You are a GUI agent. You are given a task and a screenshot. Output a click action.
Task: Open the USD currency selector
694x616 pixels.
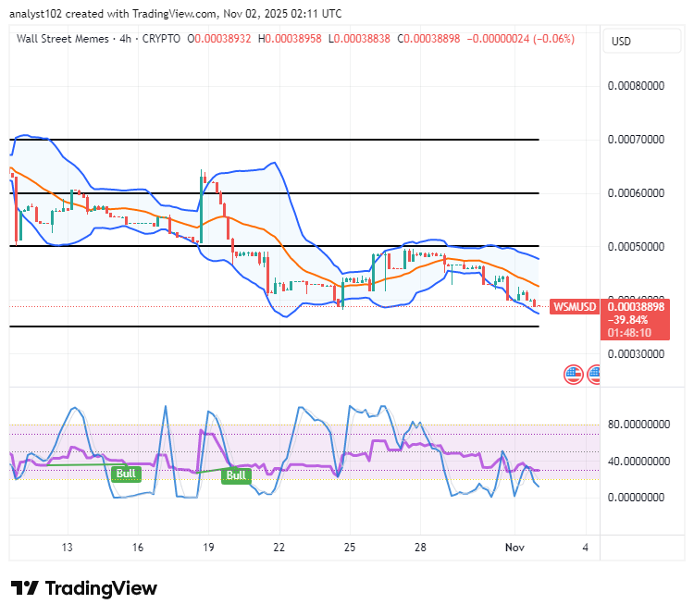(641, 41)
